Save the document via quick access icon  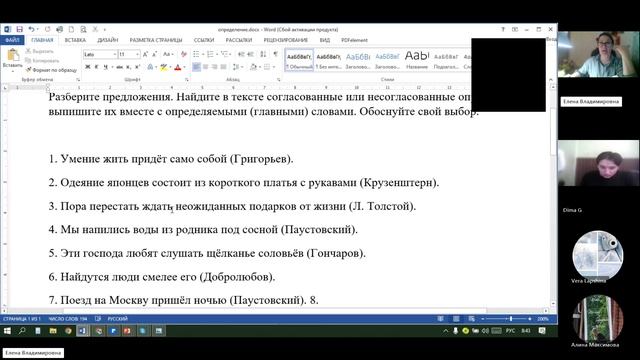tap(19, 29)
